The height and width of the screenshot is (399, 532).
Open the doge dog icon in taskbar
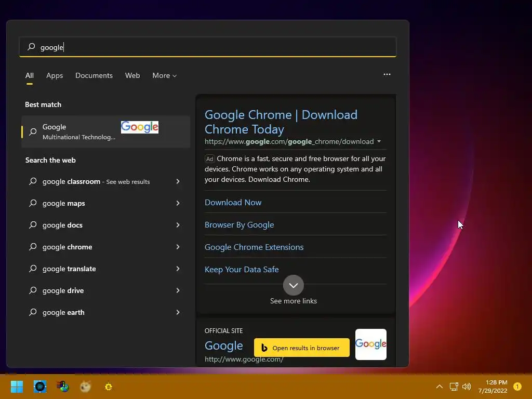click(x=86, y=387)
